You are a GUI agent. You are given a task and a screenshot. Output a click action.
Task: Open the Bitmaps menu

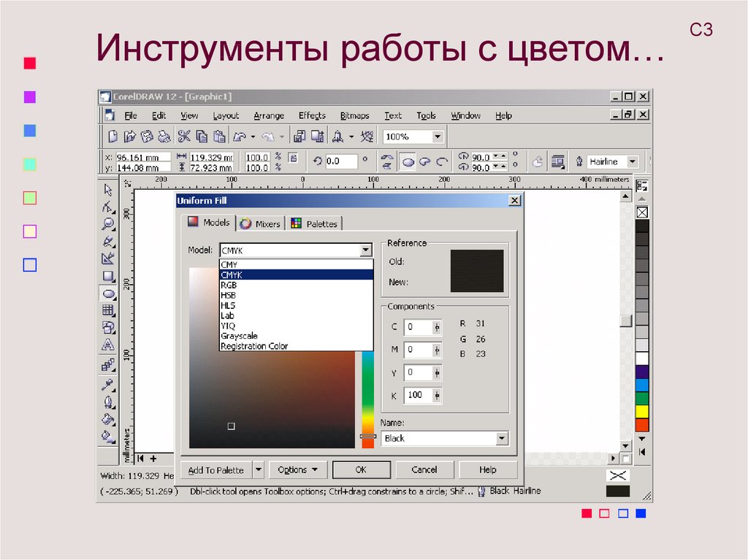pos(354,115)
